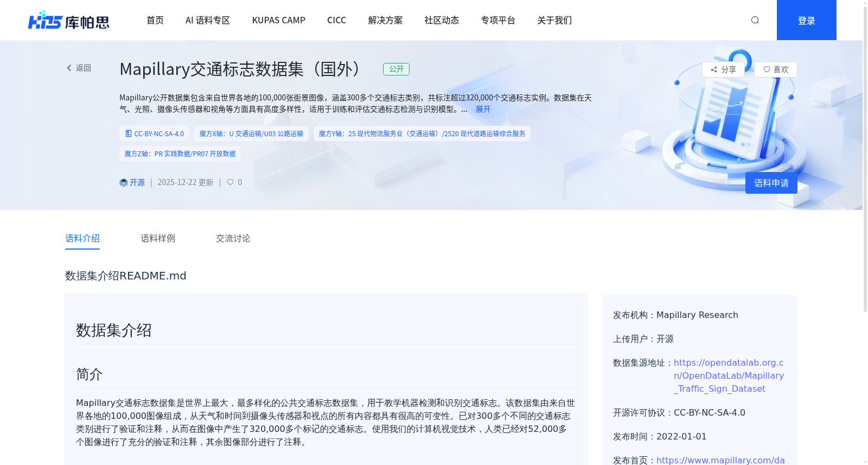
Task: Click the 开源 user avatar icon
Action: pos(123,183)
